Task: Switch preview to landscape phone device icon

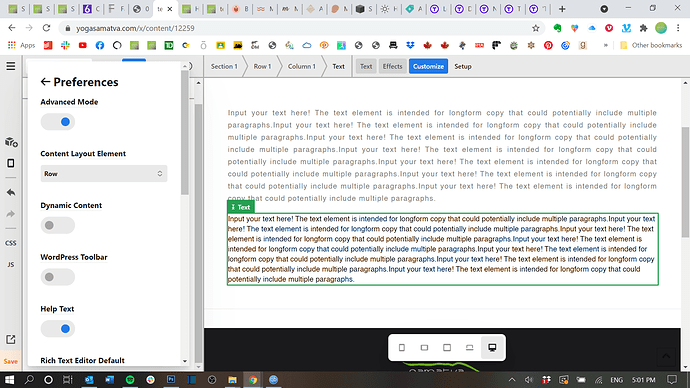Action: point(424,348)
